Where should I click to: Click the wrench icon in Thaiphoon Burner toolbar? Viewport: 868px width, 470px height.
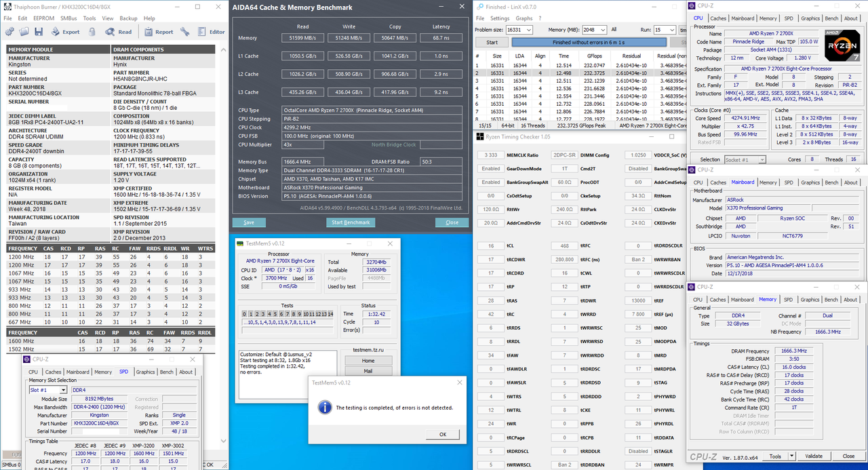[x=186, y=32]
